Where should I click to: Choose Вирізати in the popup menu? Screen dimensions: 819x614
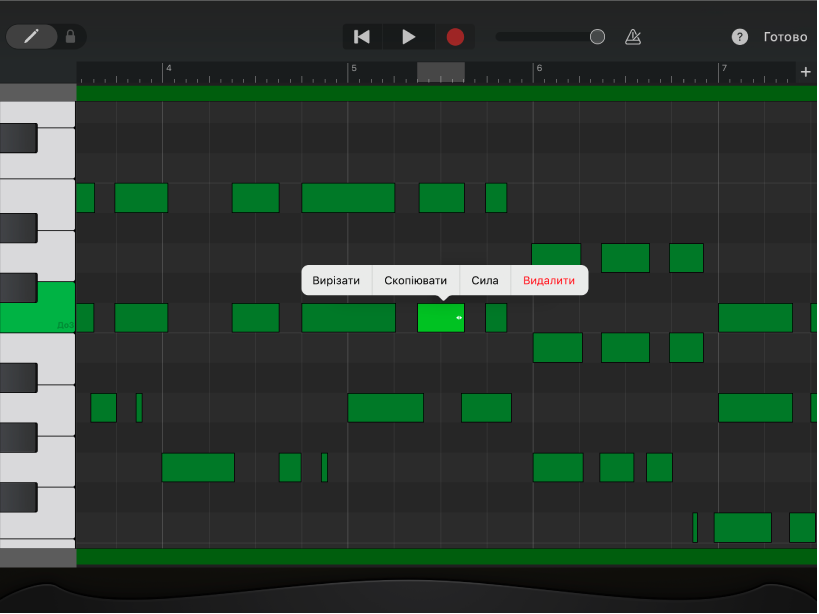[x=336, y=280]
